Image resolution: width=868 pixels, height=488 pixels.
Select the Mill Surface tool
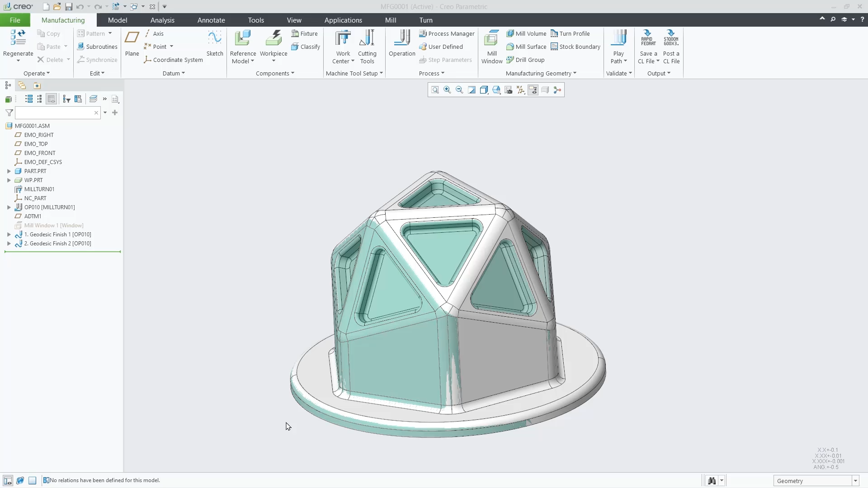pyautogui.click(x=527, y=47)
